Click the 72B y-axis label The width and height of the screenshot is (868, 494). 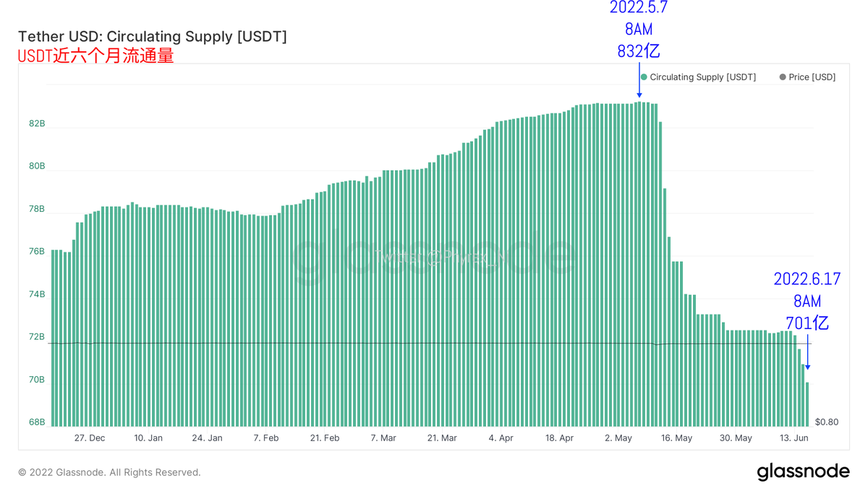37,337
